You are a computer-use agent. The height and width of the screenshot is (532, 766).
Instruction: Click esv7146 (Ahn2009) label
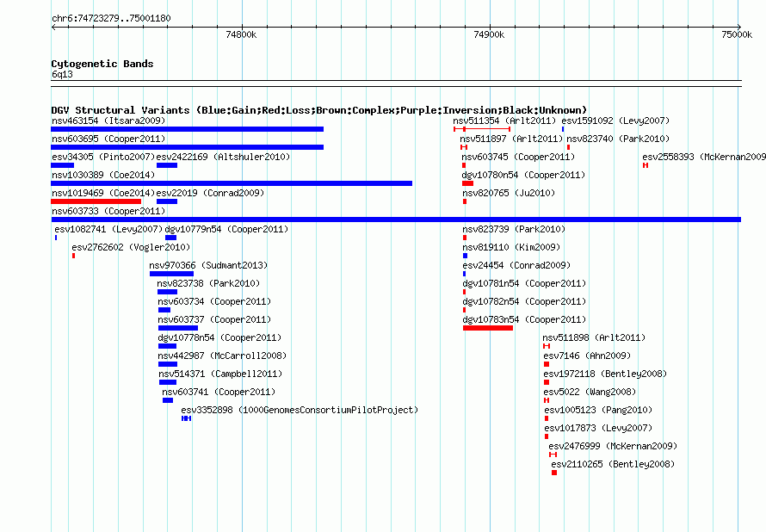pyautogui.click(x=587, y=356)
